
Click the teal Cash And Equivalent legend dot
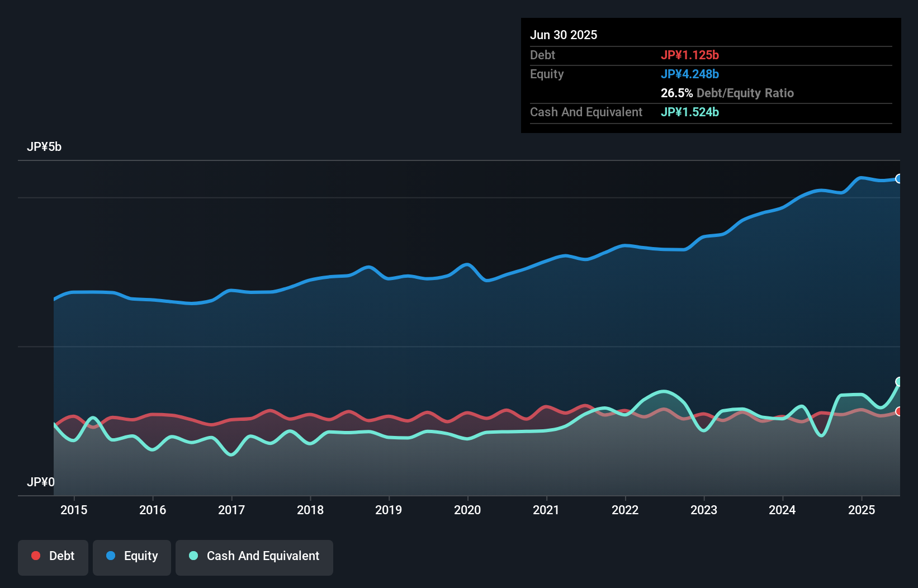point(193,556)
